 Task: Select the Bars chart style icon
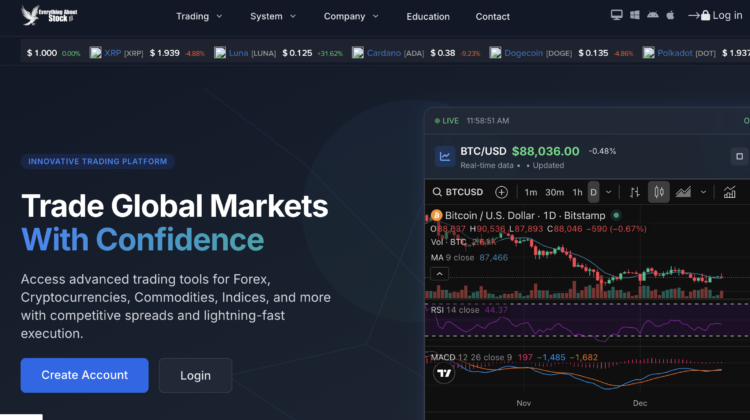click(x=634, y=192)
